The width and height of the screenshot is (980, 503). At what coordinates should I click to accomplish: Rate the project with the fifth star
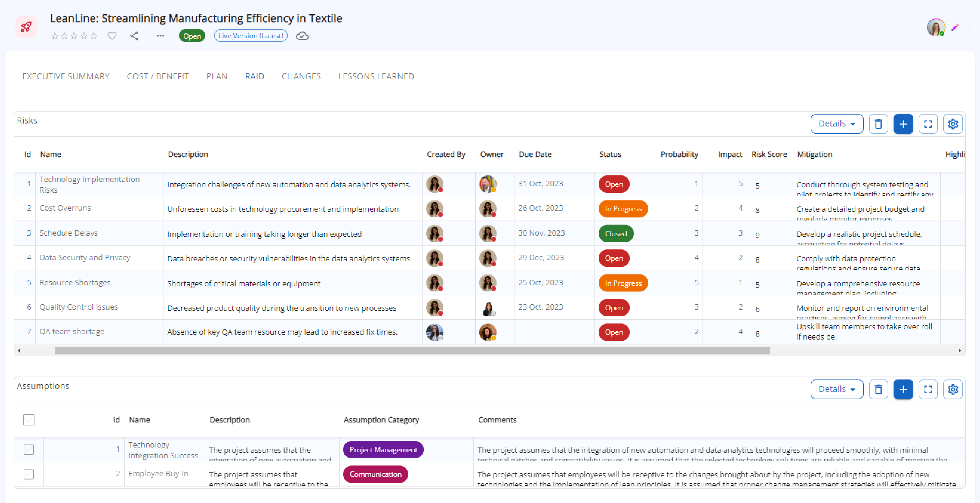[x=94, y=36]
